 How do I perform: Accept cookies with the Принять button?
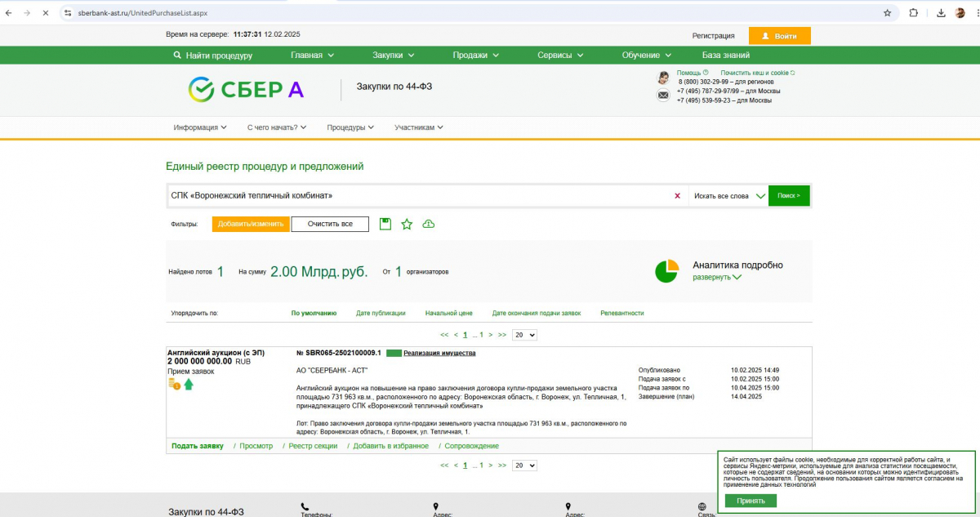(x=751, y=501)
